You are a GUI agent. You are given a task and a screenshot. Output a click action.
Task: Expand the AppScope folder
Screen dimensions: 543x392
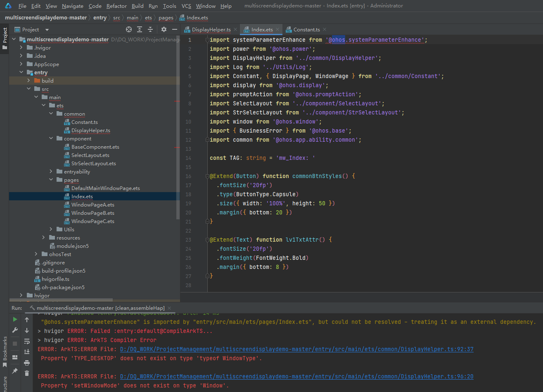click(21, 64)
